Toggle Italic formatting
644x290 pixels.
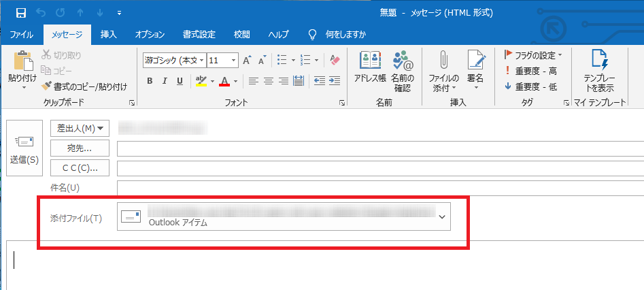click(x=165, y=81)
